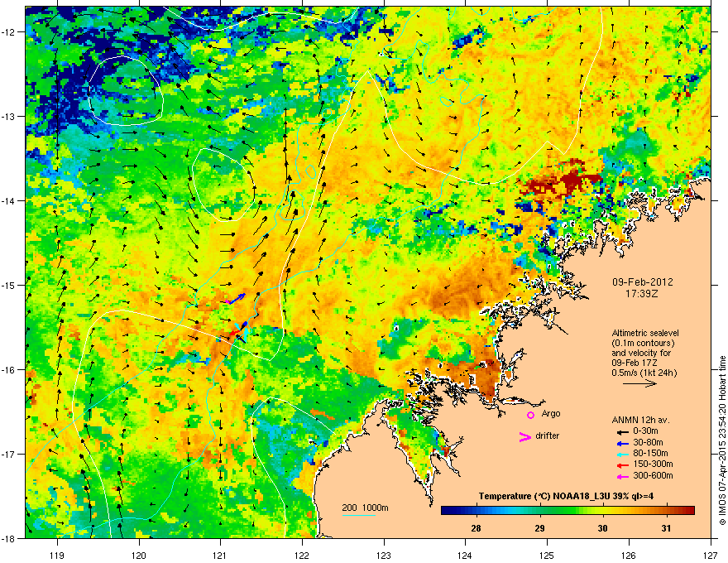The image size is (728, 563).
Task: Click the velocity scale arrow below 0.5m/s
Action: pyautogui.click(x=639, y=383)
